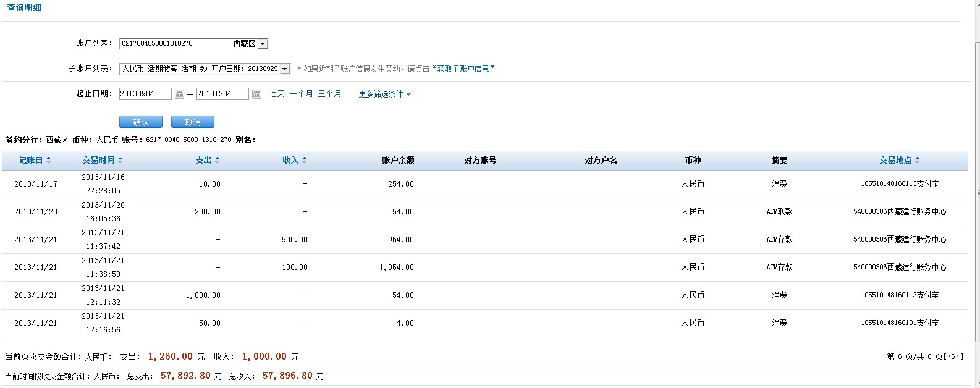Click the 第 6 页/共 6 页 page indicator
This screenshot has width=980, height=388.
click(915, 356)
